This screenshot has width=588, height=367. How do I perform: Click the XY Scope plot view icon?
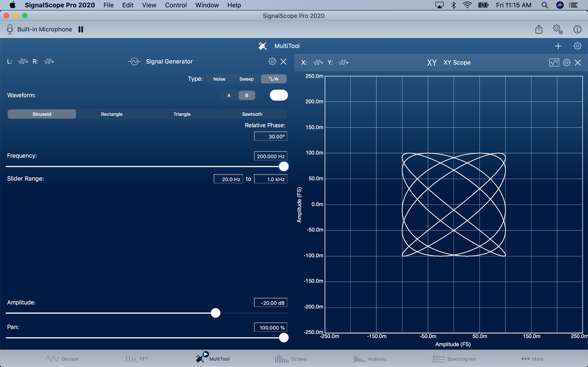[x=554, y=63]
